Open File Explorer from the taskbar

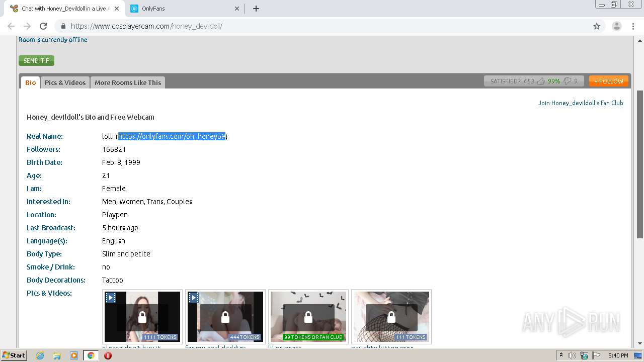click(57, 355)
